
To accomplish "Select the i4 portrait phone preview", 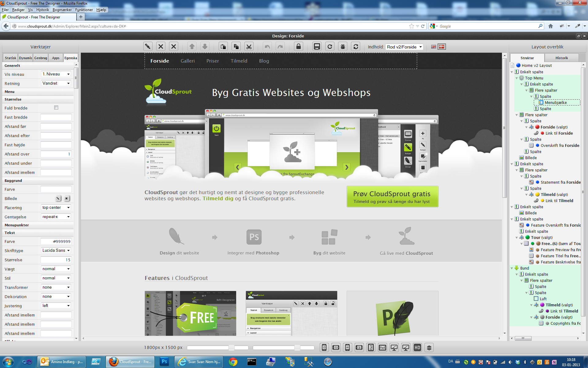I will tap(348, 347).
